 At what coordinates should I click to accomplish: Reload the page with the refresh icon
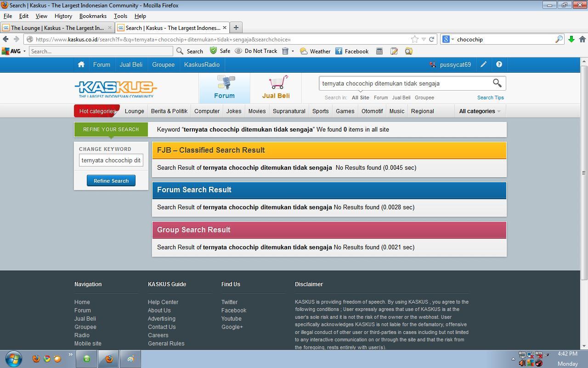(431, 39)
